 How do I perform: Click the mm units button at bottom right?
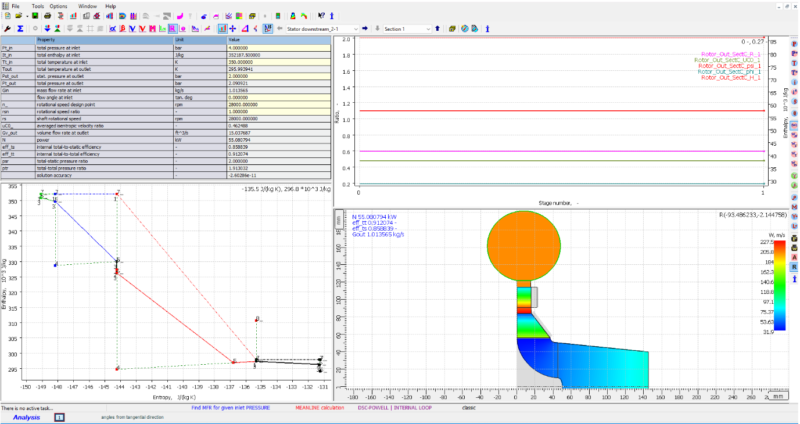pos(777,396)
